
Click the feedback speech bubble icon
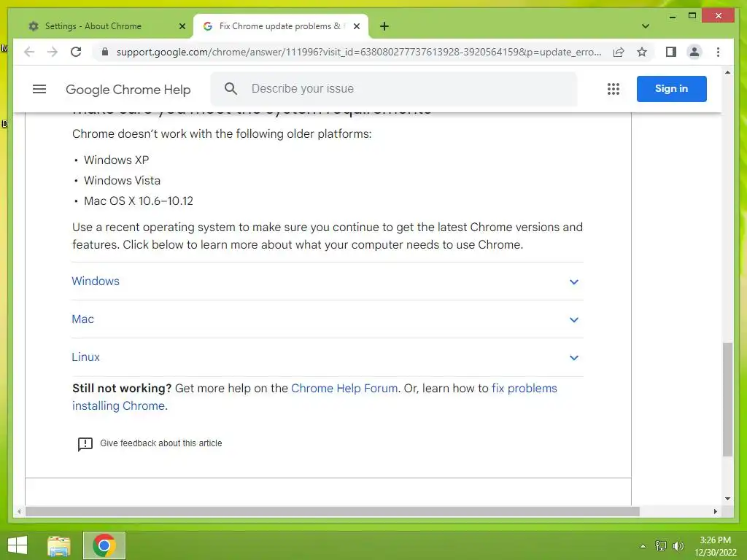(x=85, y=444)
